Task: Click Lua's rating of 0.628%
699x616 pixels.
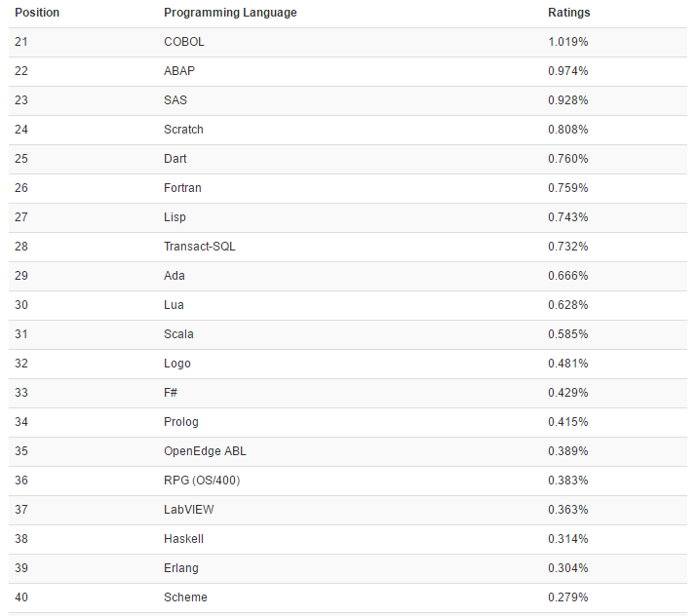Action: [x=568, y=305]
